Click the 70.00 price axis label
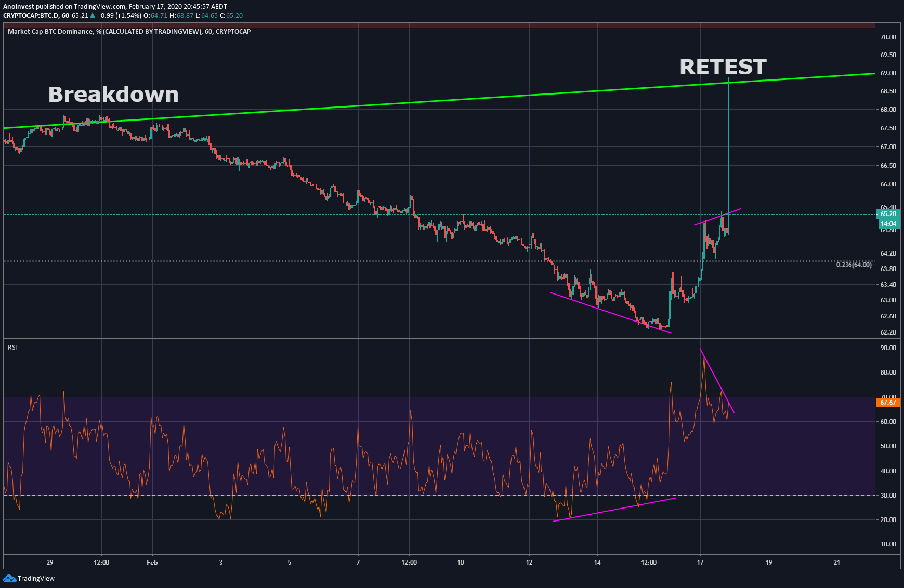The height and width of the screenshot is (588, 904). (x=888, y=37)
